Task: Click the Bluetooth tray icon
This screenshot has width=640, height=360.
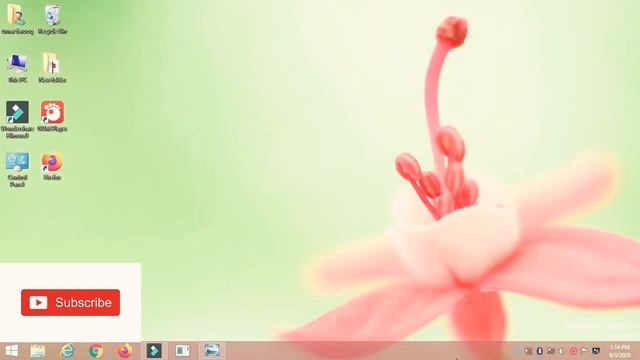Action: click(539, 351)
